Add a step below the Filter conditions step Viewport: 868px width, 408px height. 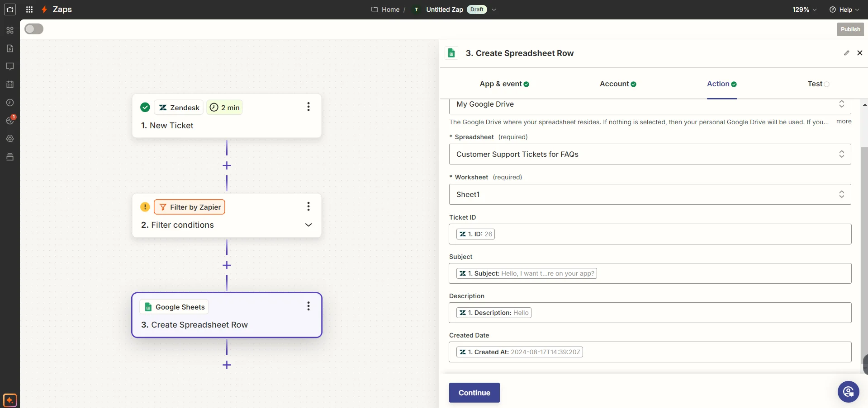[x=227, y=265]
